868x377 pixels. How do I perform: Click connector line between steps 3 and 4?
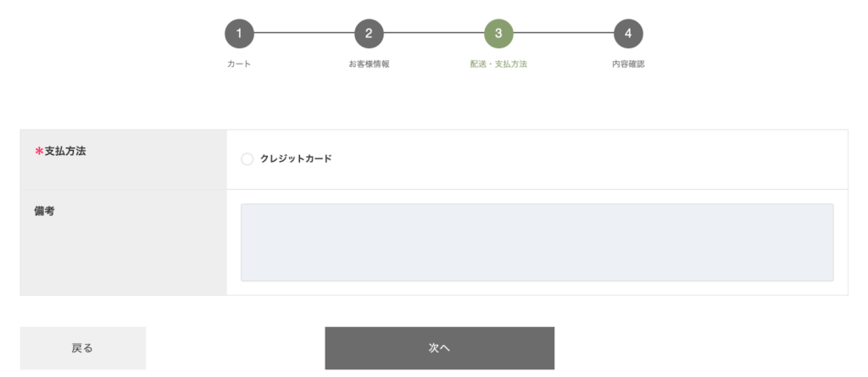563,34
